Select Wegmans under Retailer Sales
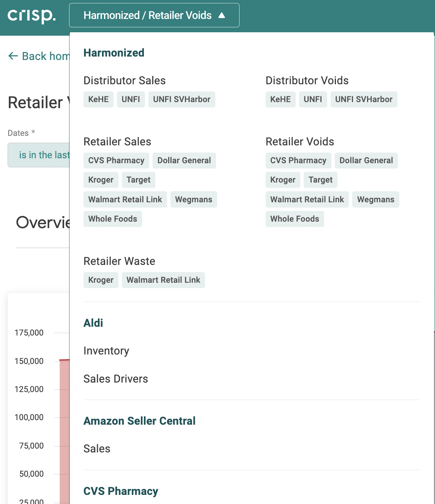 pyautogui.click(x=194, y=200)
